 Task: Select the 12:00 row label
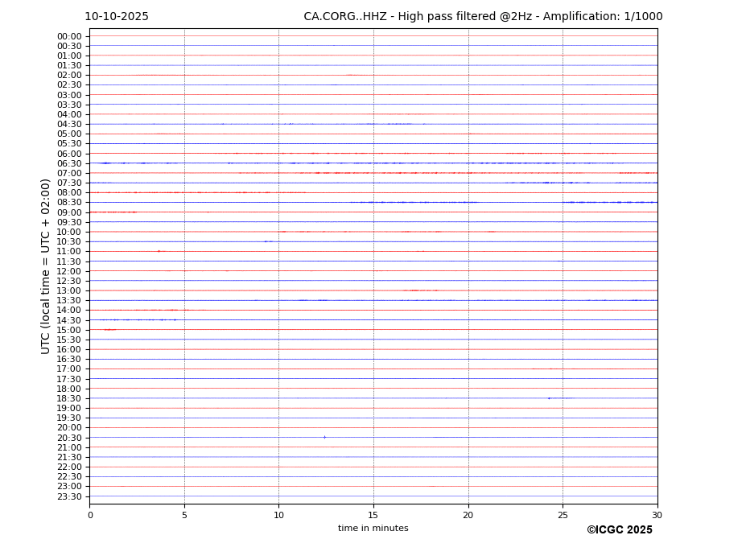[x=69, y=271]
